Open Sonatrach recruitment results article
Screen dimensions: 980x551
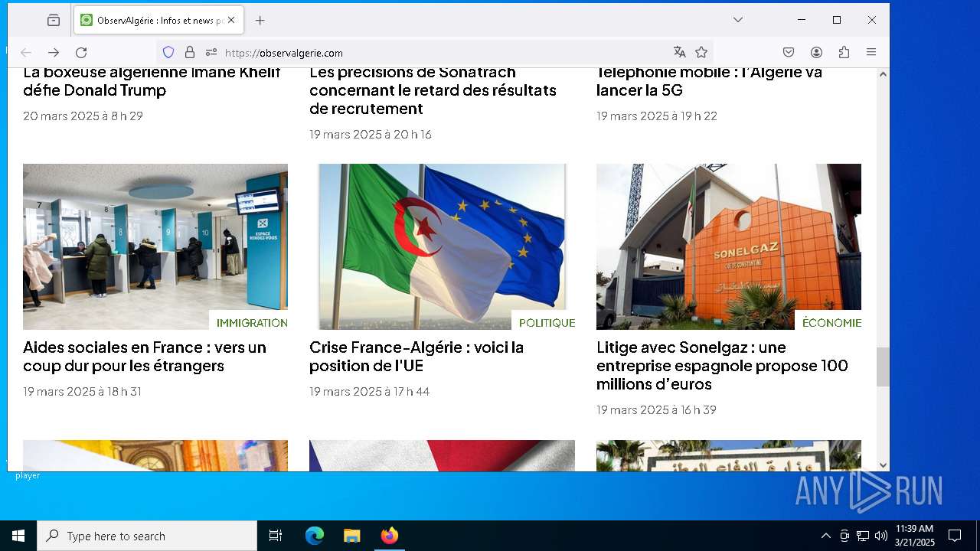[433, 91]
